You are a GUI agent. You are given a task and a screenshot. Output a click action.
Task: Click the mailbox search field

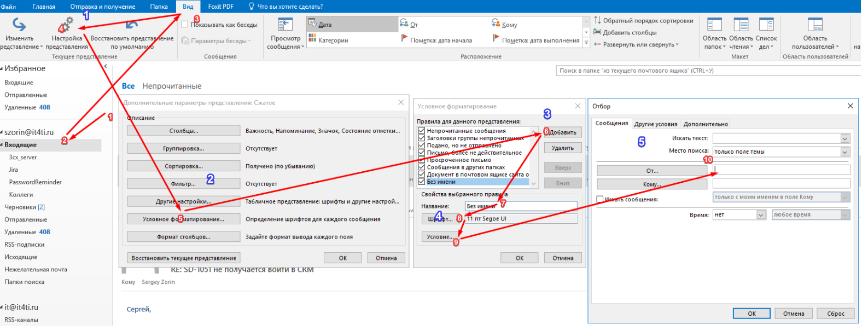click(706, 71)
